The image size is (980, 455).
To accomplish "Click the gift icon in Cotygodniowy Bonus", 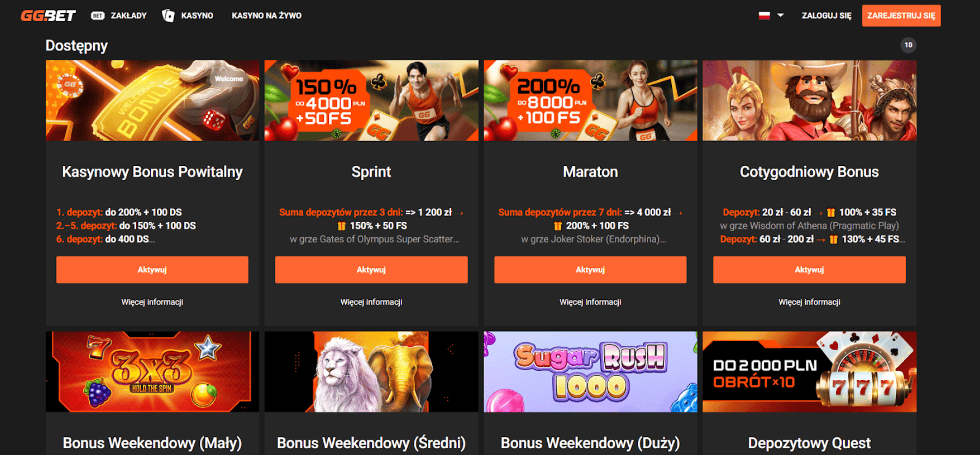I will [x=831, y=212].
